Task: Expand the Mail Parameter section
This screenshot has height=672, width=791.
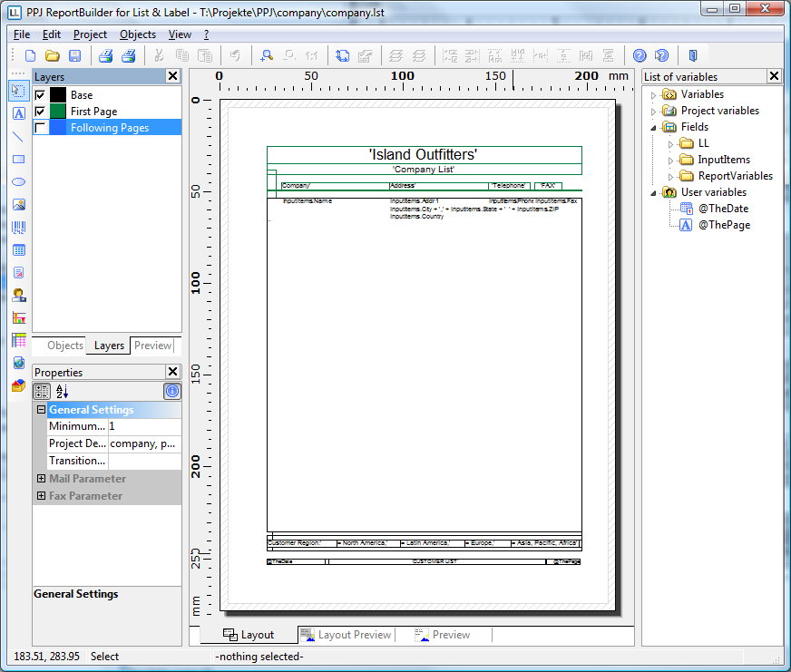Action: 42,478
